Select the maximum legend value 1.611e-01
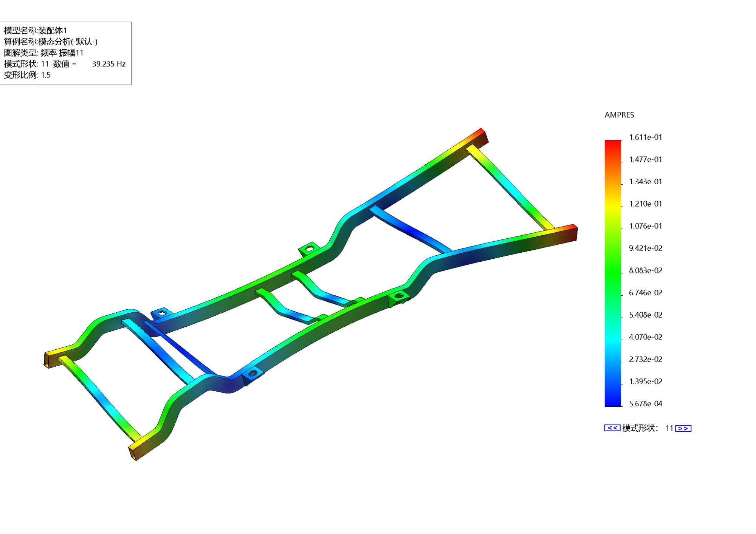 pyautogui.click(x=645, y=137)
